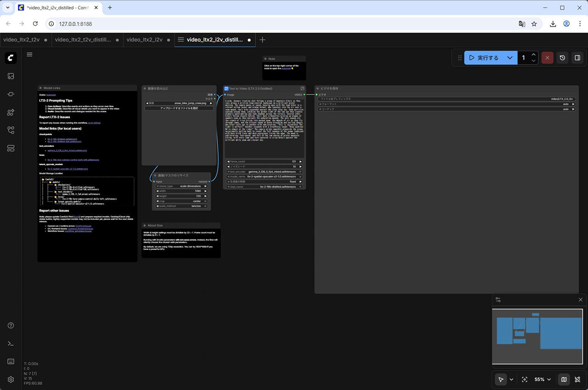Screen dimensions: 588x390
Task: Click the prompt text area in Text to Video node
Action: coord(264,128)
